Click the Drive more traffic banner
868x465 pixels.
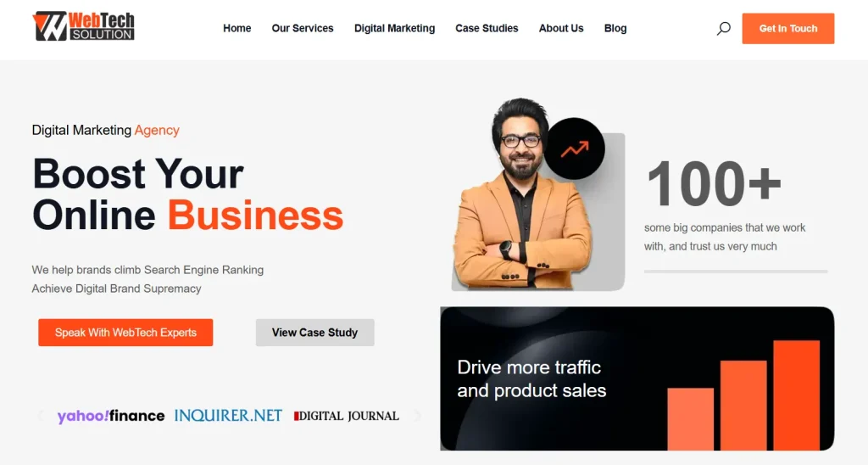pos(637,378)
